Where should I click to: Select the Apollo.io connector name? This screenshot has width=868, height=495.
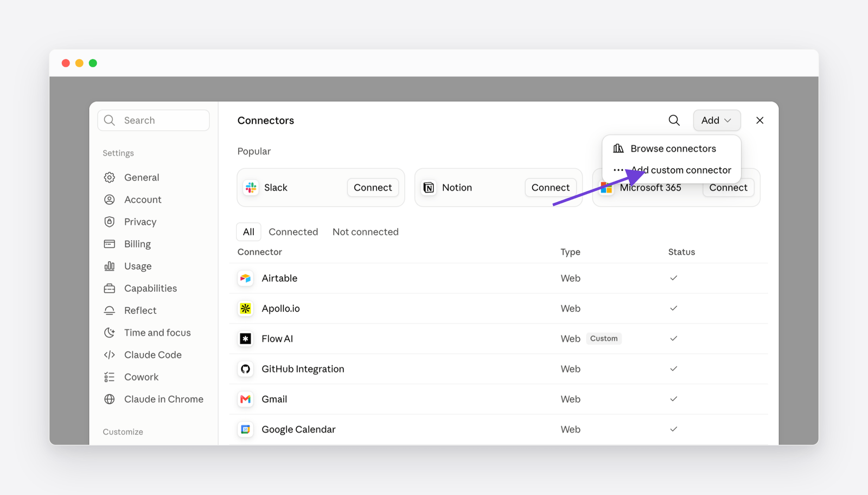(x=280, y=308)
